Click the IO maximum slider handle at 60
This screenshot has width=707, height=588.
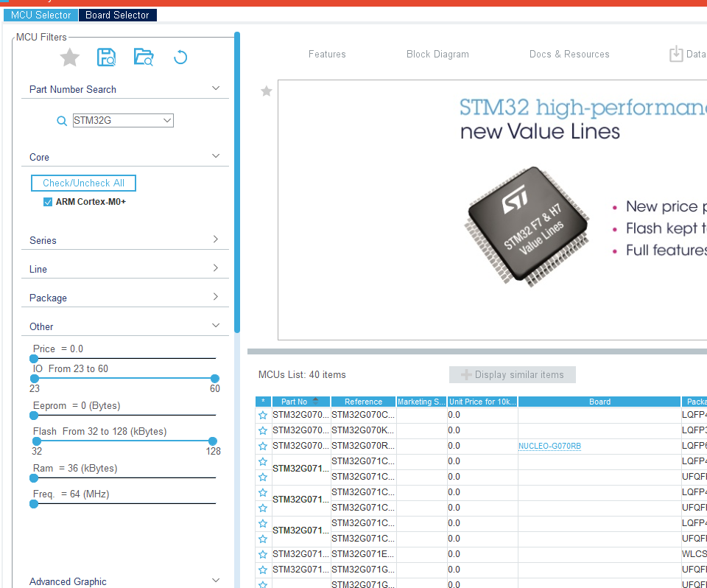coord(215,378)
